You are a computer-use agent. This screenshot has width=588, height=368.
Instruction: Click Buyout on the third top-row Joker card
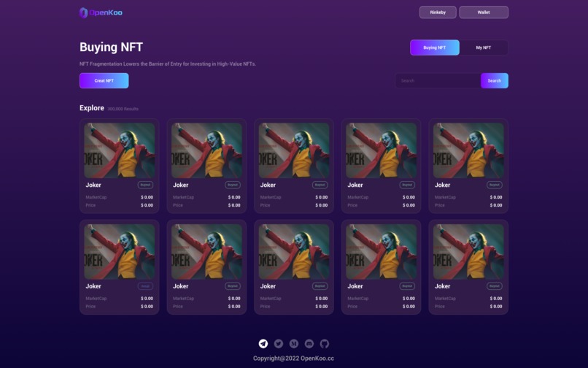click(320, 185)
